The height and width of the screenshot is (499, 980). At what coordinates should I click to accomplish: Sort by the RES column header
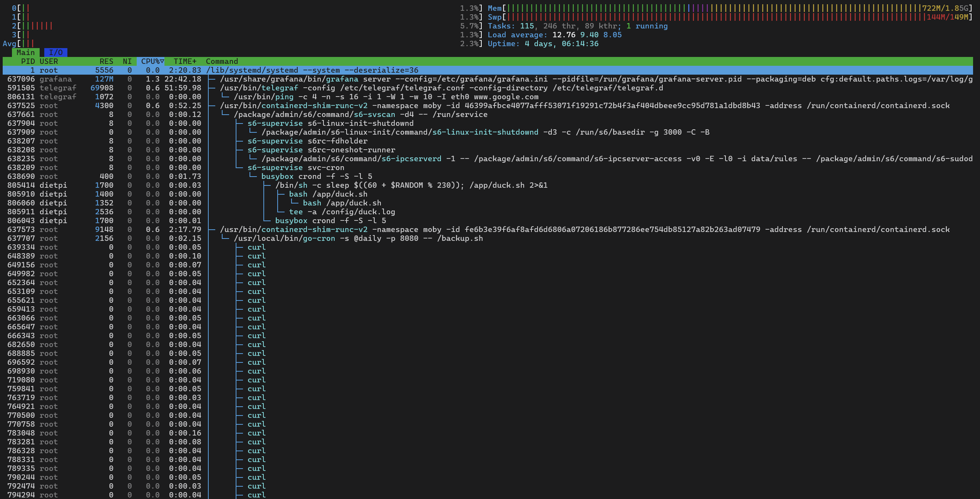(x=106, y=61)
